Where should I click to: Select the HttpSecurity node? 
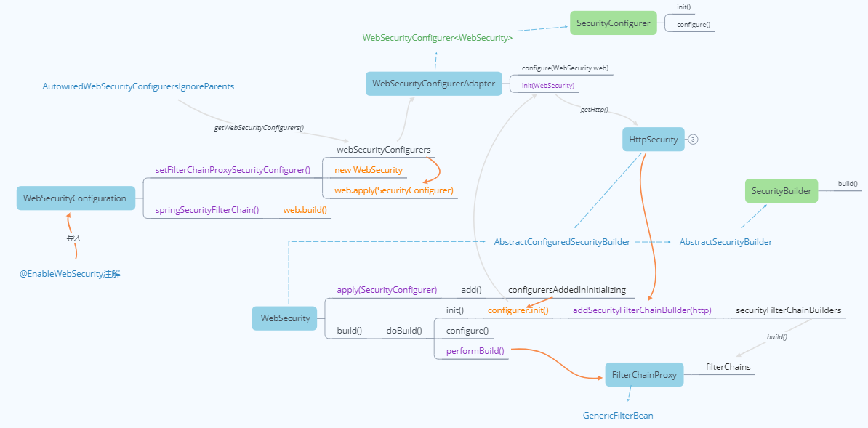652,139
